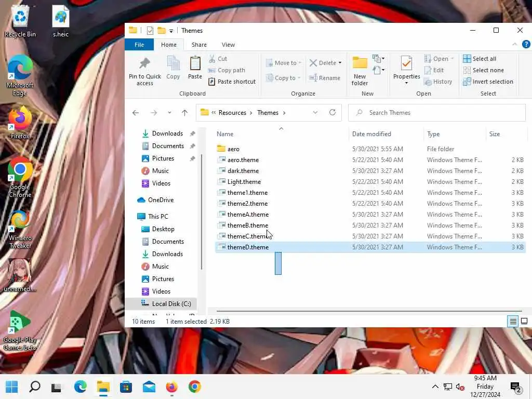Open Microsoft Edge from the taskbar

(x=81, y=387)
